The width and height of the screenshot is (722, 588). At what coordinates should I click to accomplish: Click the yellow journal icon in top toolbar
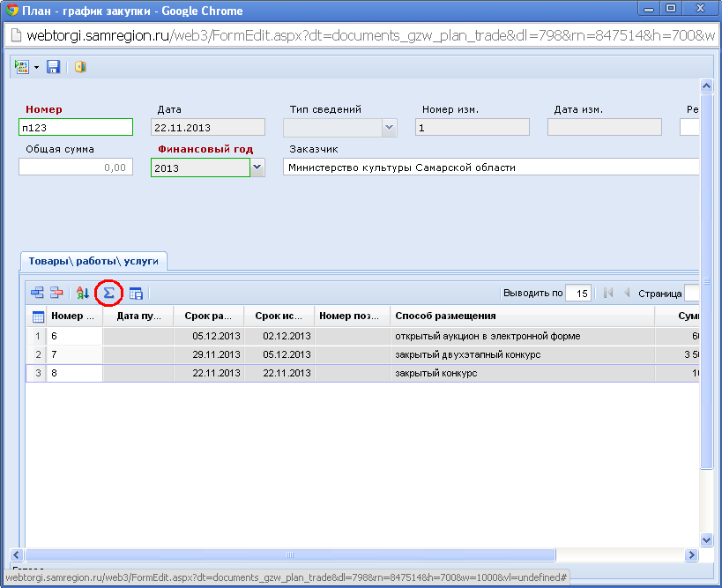point(80,67)
